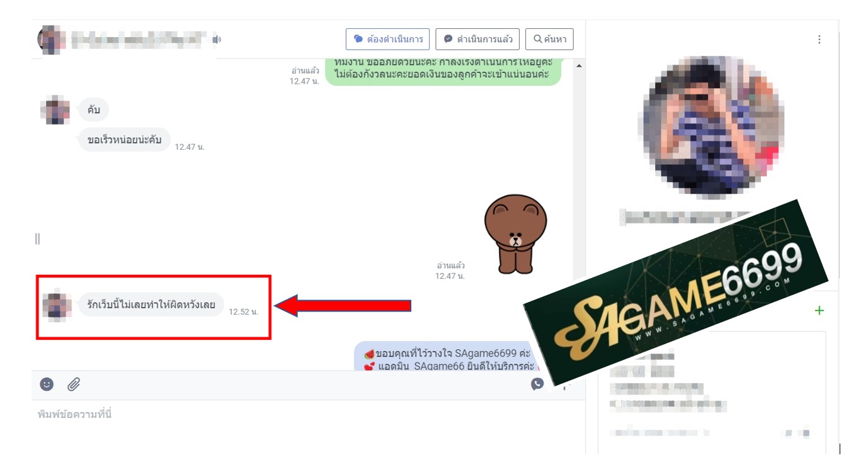Image resolution: width=868 pixels, height=465 pixels.
Task: Click the SAGAME6699 banner logo
Action: click(x=675, y=292)
